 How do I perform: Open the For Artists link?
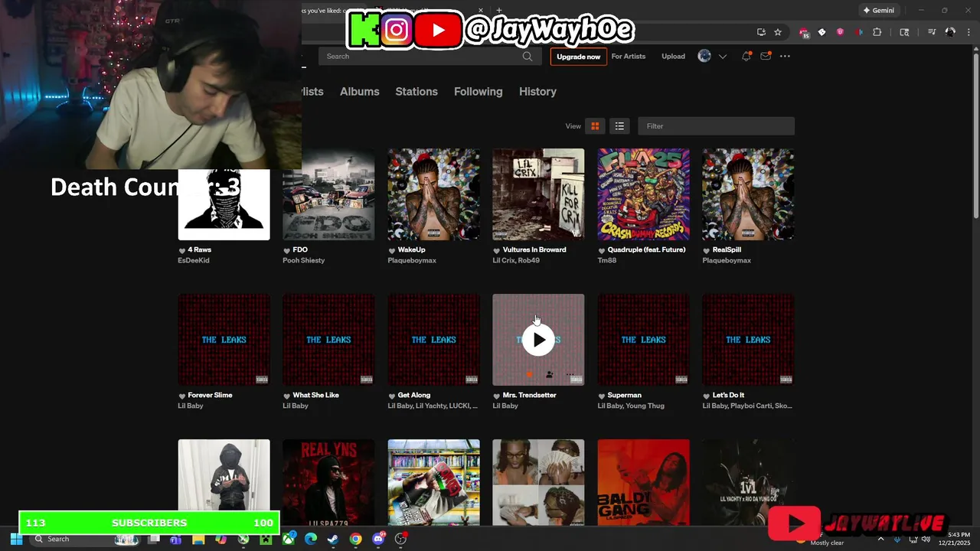pos(629,57)
